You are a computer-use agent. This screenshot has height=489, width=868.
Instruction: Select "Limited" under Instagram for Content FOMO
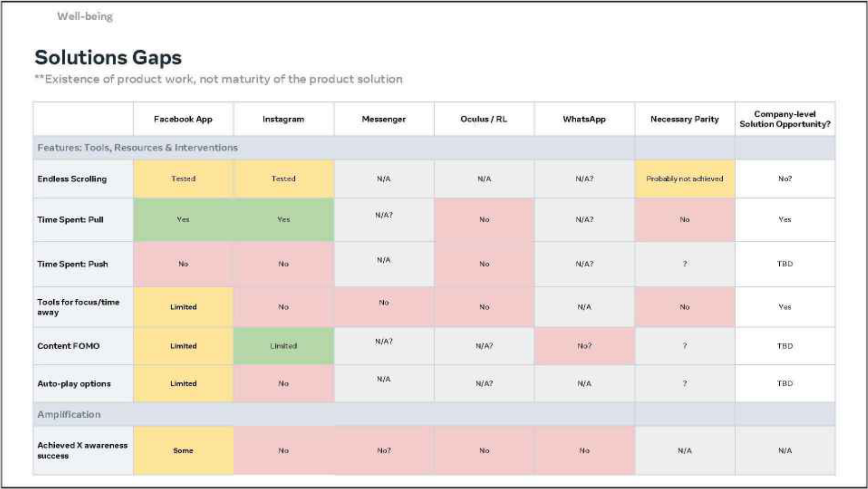pos(283,346)
